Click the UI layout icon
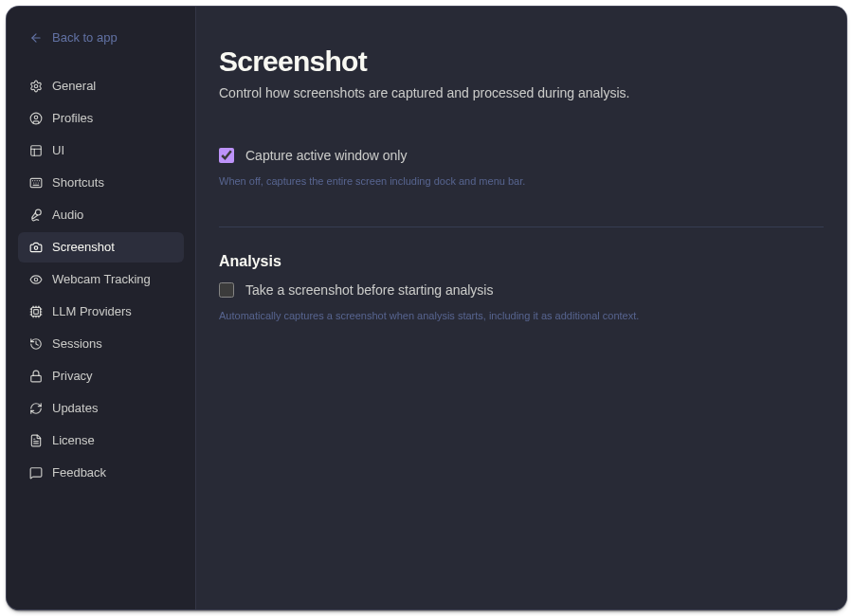 [36, 150]
